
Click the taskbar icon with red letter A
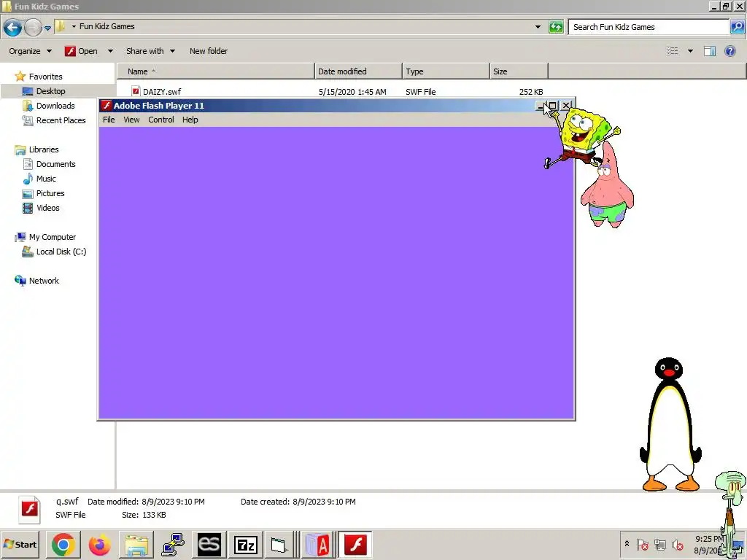318,545
